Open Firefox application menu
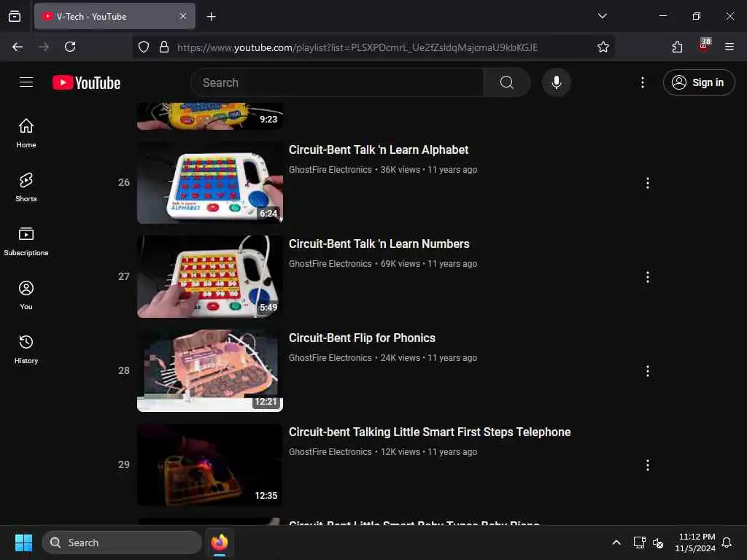 click(729, 47)
